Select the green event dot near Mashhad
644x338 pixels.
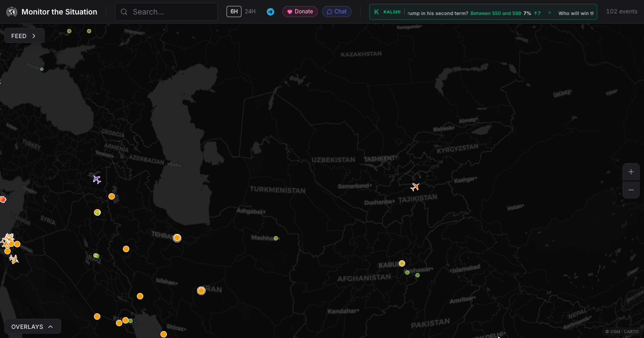(276, 238)
